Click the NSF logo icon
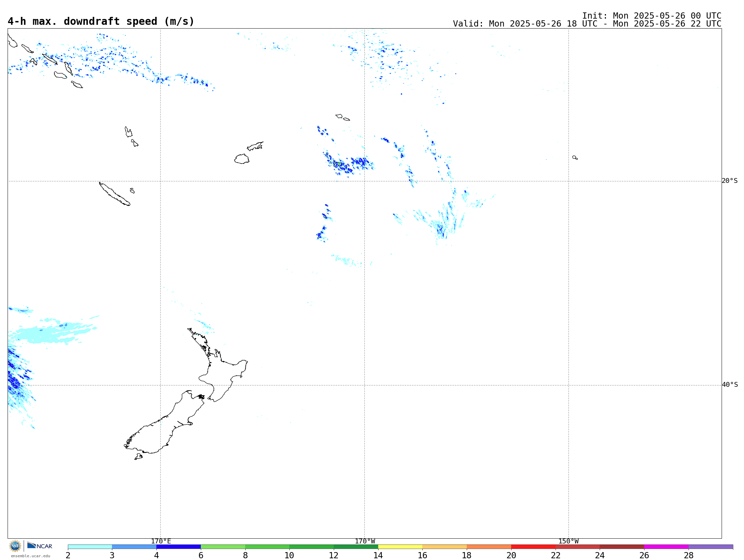Screen dimensions: 744x560 tap(15, 546)
